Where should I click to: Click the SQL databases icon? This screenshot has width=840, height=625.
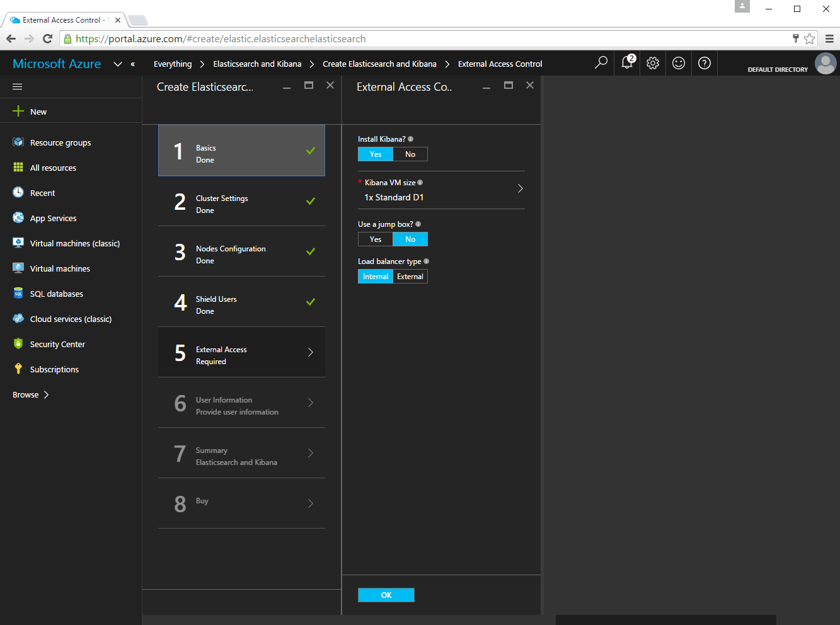point(18,294)
